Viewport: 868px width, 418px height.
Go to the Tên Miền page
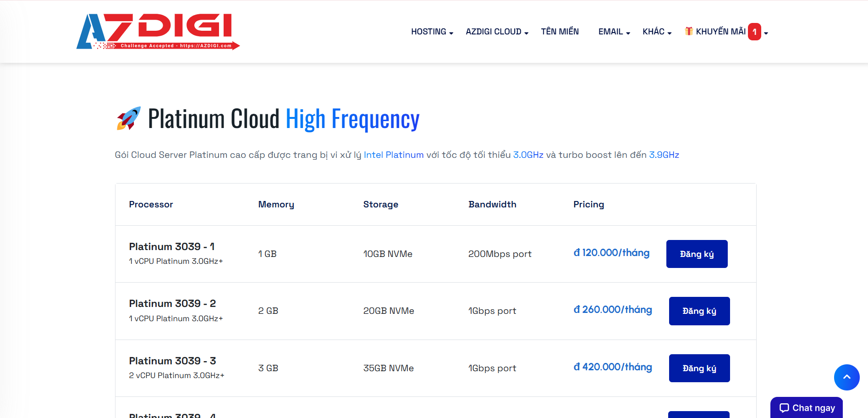[560, 32]
